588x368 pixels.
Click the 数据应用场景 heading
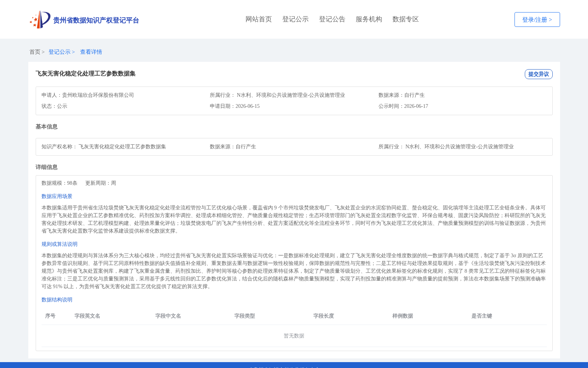click(57, 196)
